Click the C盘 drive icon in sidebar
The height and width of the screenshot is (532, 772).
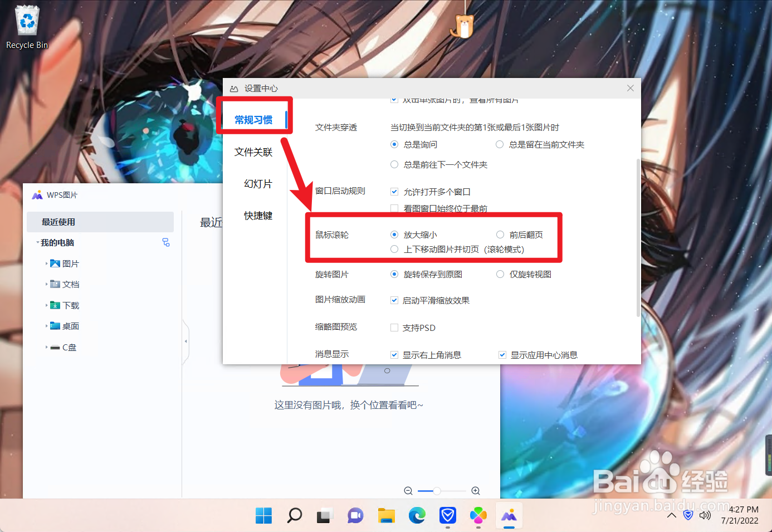55,347
